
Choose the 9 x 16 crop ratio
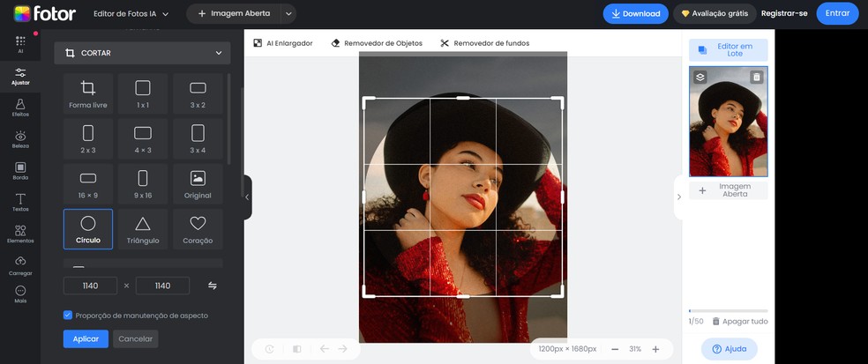tap(143, 184)
